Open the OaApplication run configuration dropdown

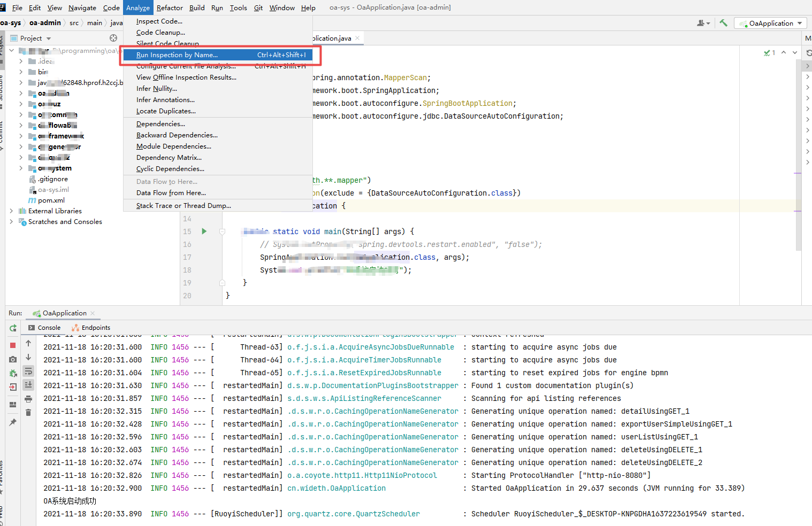pos(771,23)
